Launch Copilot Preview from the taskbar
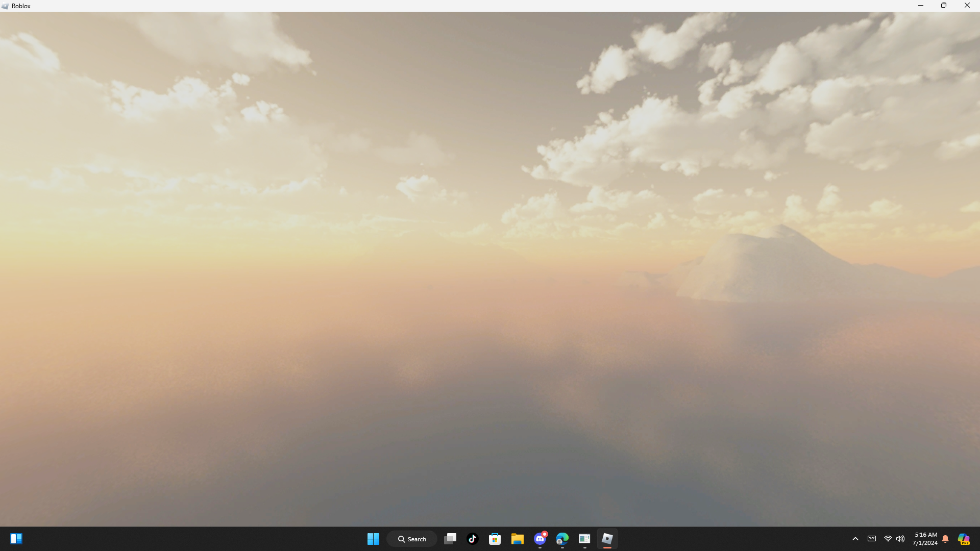Viewport: 980px width, 551px height. [x=964, y=539]
